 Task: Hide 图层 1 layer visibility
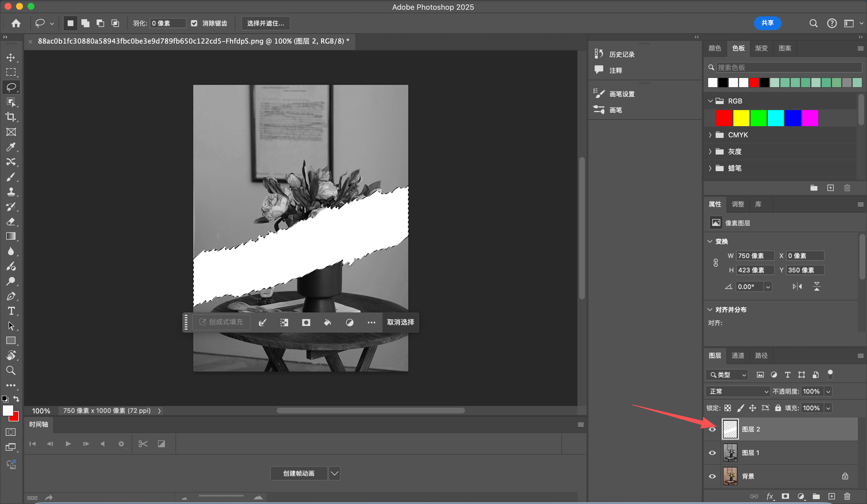(x=712, y=453)
